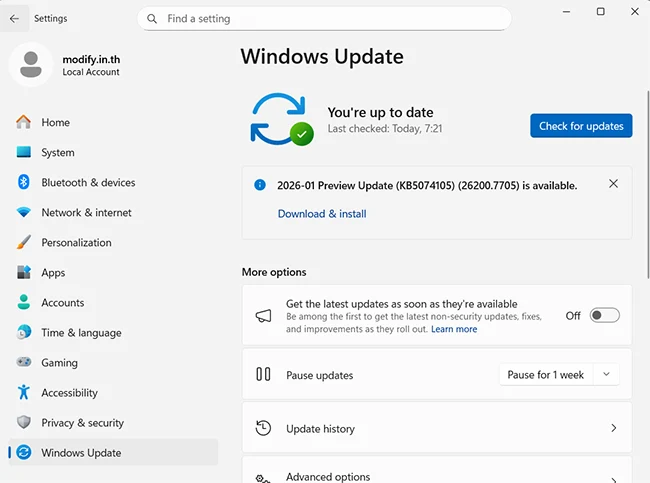Click the vertical scrollbar on right

click(648, 184)
